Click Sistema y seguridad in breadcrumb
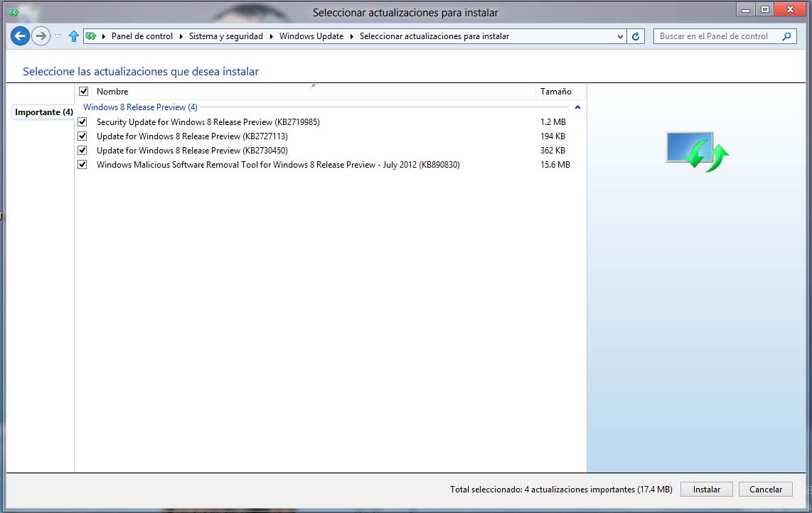The width and height of the screenshot is (812, 513). pyautogui.click(x=225, y=36)
